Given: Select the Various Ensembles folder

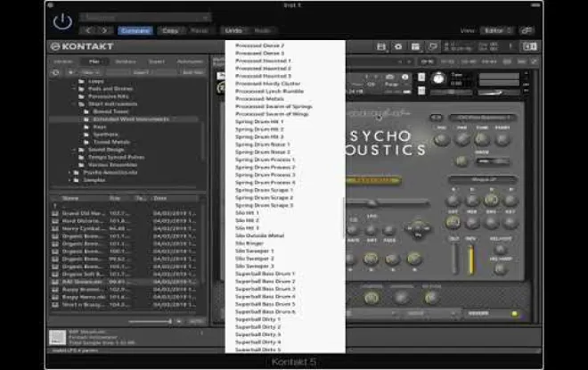Looking at the screenshot, I should [x=112, y=165].
